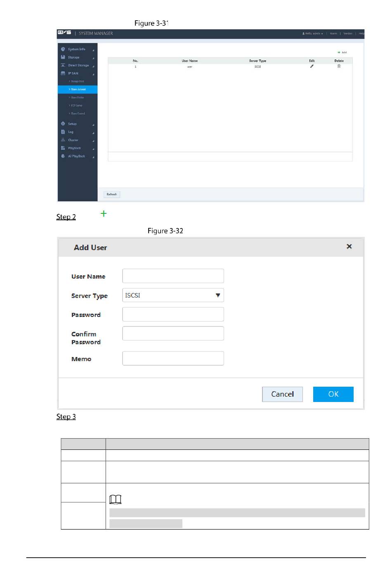392x565 pixels.
Task: Click the Playback sidebar icon
Action: click(63, 148)
